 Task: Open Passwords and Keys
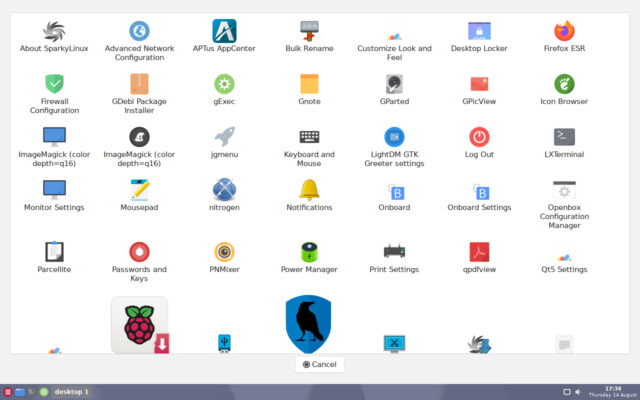(x=139, y=252)
